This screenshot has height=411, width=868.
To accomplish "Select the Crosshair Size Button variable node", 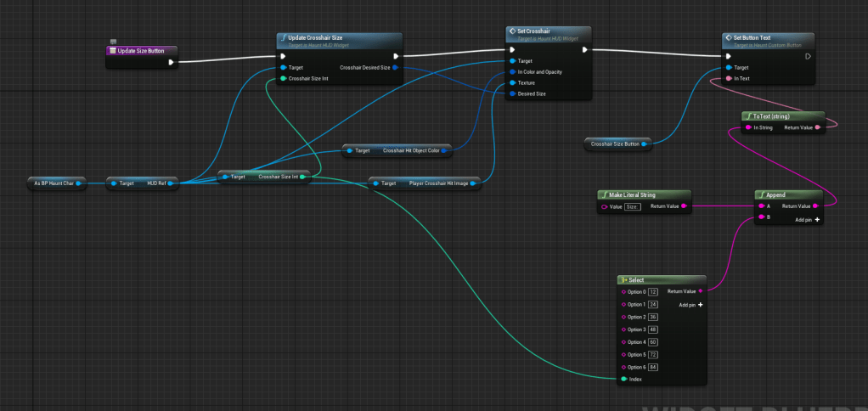I will [615, 144].
